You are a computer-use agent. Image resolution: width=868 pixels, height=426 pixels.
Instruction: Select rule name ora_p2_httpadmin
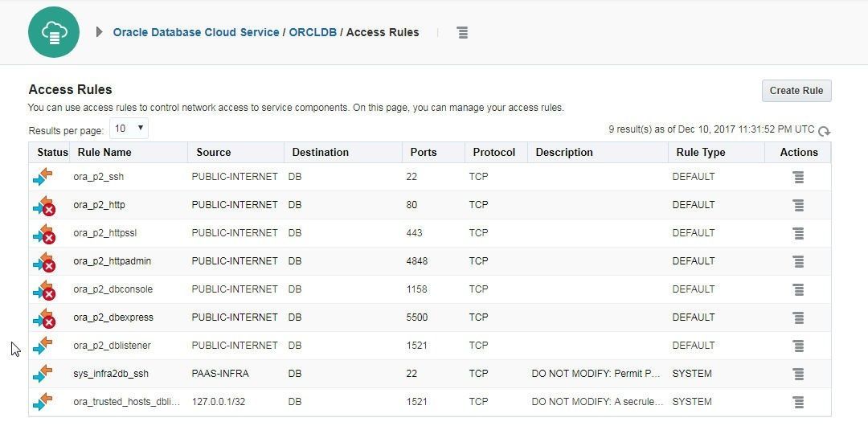point(112,261)
